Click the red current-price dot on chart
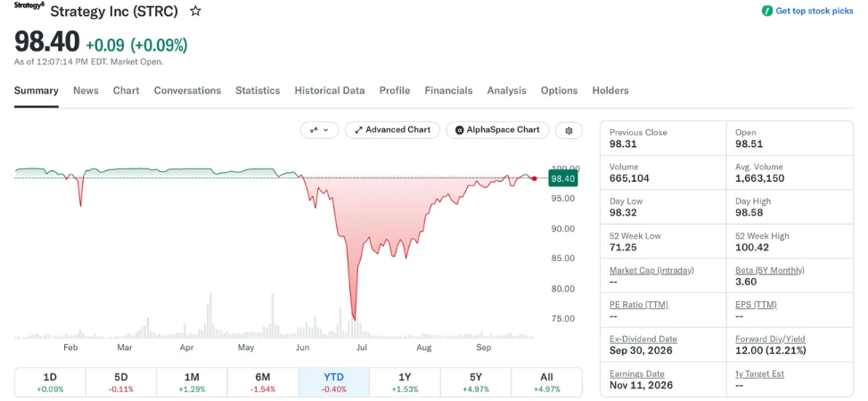Image resolution: width=868 pixels, height=401 pixels. point(534,178)
